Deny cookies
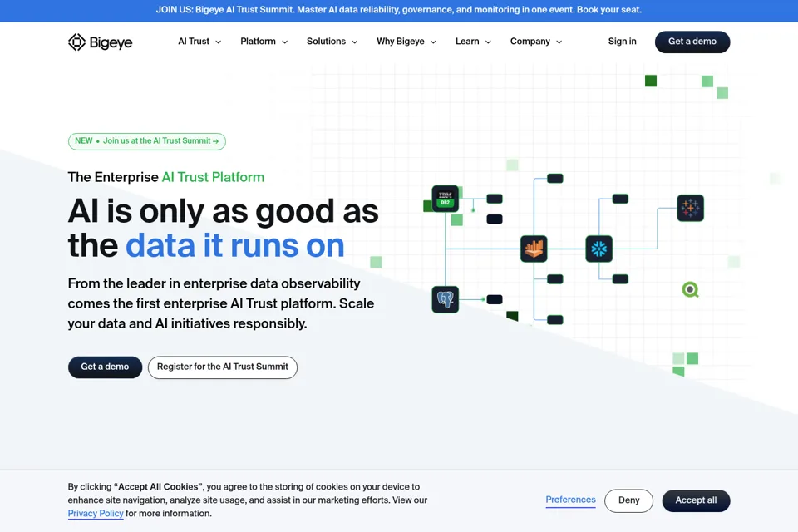 (628, 500)
